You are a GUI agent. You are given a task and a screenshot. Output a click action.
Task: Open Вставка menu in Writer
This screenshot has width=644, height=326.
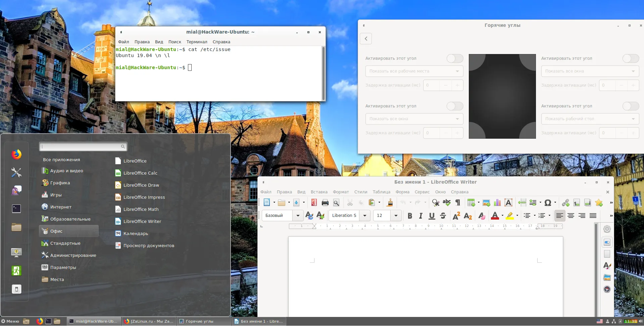[x=319, y=192]
